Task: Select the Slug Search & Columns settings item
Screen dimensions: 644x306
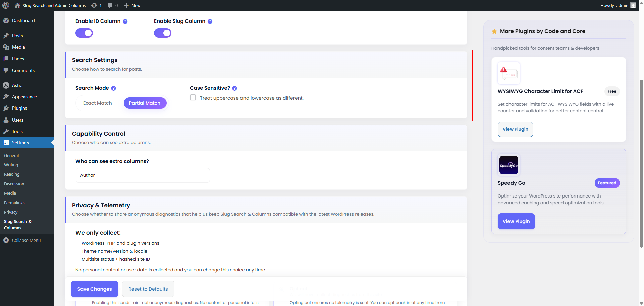Action: point(18,224)
